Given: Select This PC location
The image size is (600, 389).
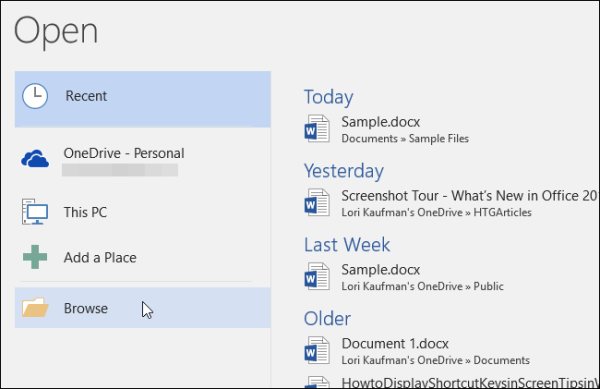Looking at the screenshot, I should click(x=143, y=212).
